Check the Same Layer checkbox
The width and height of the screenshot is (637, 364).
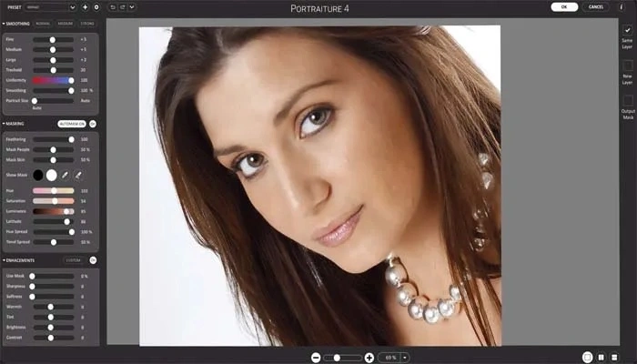(627, 31)
